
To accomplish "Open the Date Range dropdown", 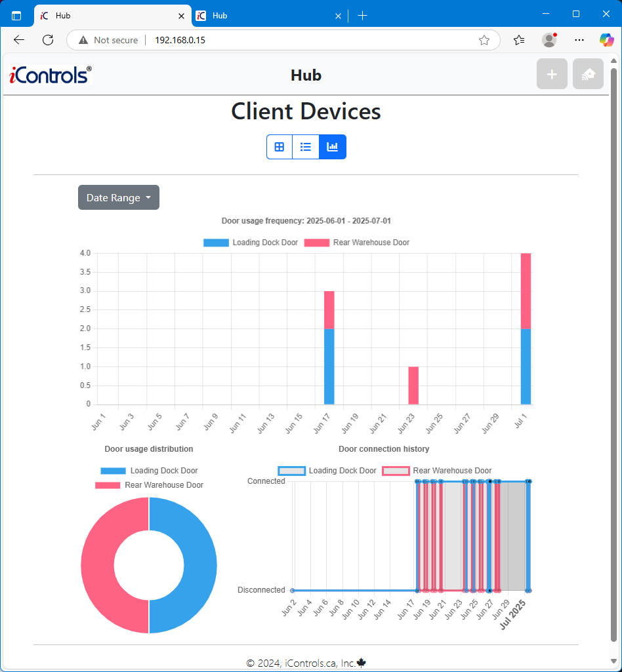I will pos(118,197).
